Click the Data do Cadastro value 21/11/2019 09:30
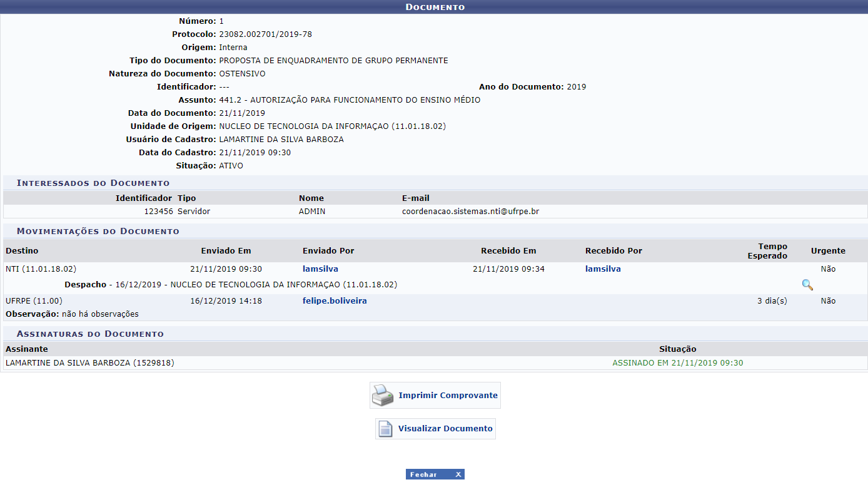The width and height of the screenshot is (868, 487). coord(255,153)
